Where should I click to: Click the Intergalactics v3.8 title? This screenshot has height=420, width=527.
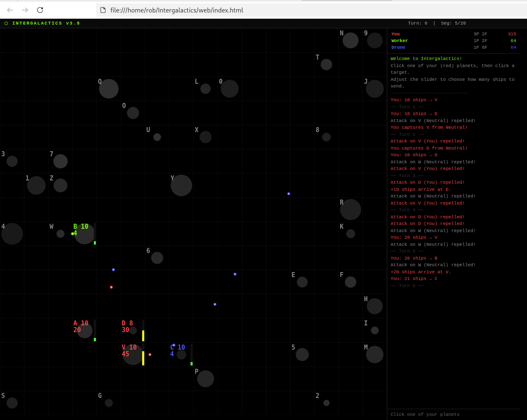(x=46, y=23)
